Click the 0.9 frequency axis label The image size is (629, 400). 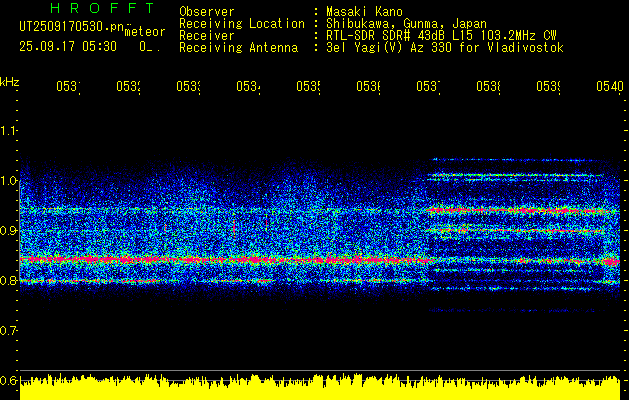pos(8,230)
